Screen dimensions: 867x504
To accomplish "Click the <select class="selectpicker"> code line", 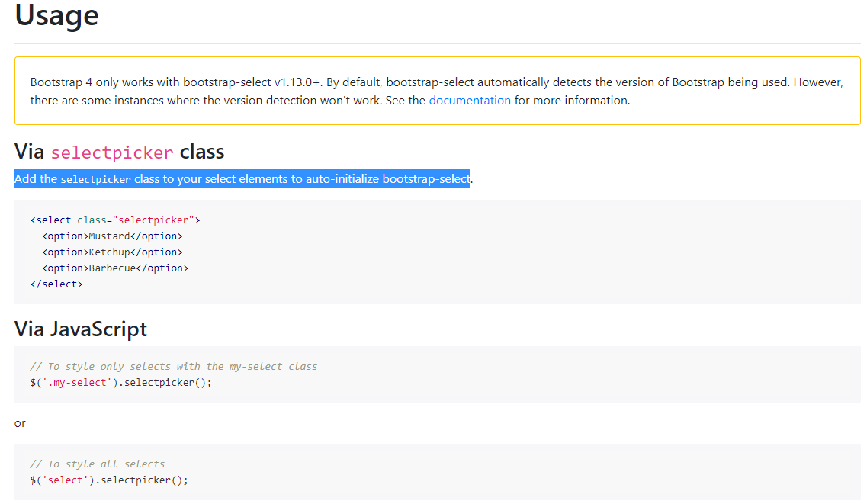I will (x=115, y=220).
